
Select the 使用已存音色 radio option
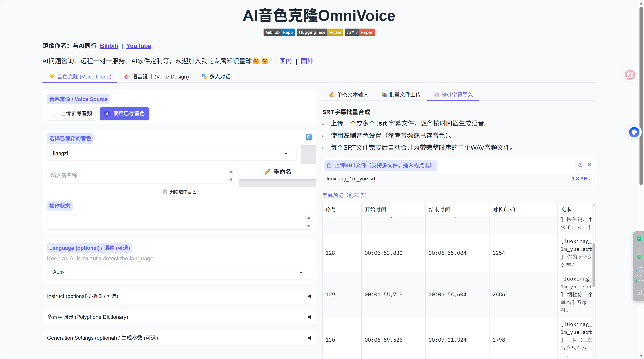[124, 114]
